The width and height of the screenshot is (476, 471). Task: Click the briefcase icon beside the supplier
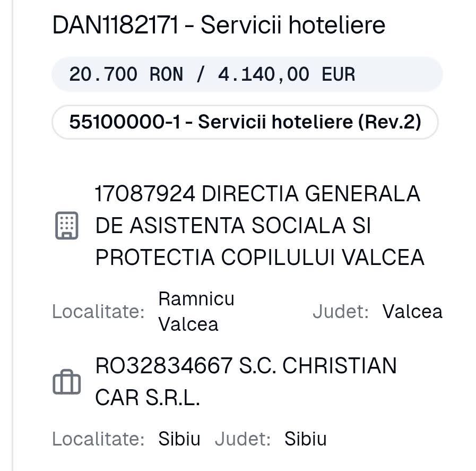point(67,382)
